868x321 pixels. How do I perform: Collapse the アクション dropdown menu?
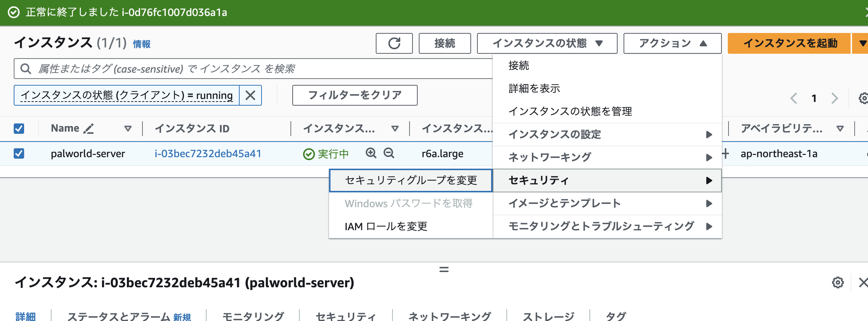point(672,43)
